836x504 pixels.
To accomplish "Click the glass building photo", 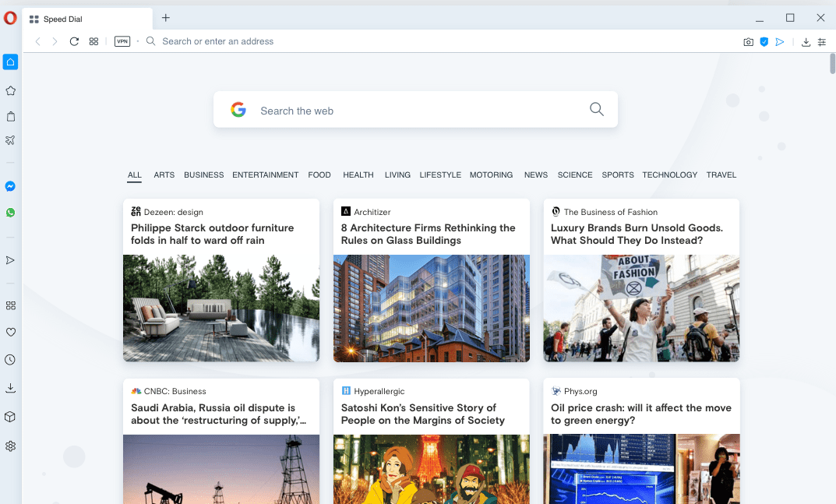I will point(432,308).
